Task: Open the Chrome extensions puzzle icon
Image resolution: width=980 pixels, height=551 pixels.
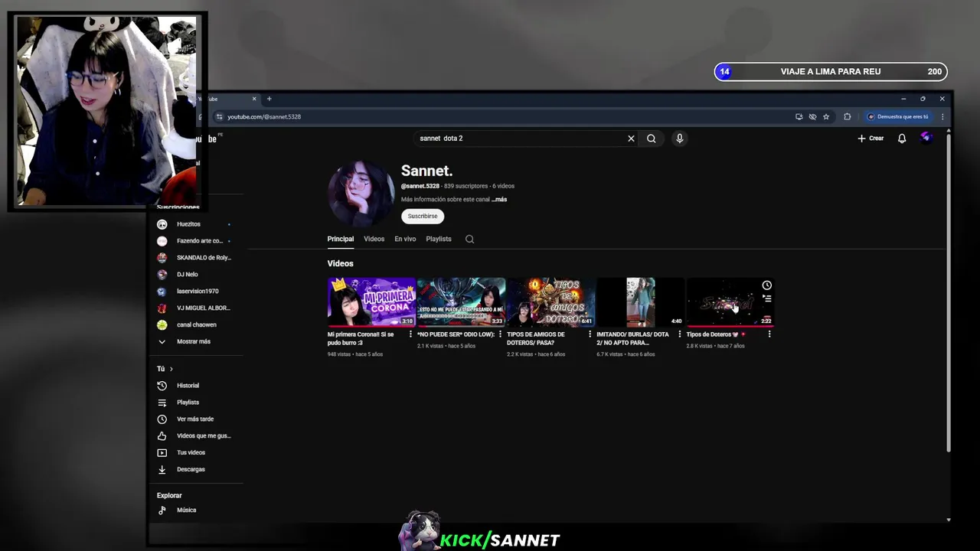Action: 847,117
